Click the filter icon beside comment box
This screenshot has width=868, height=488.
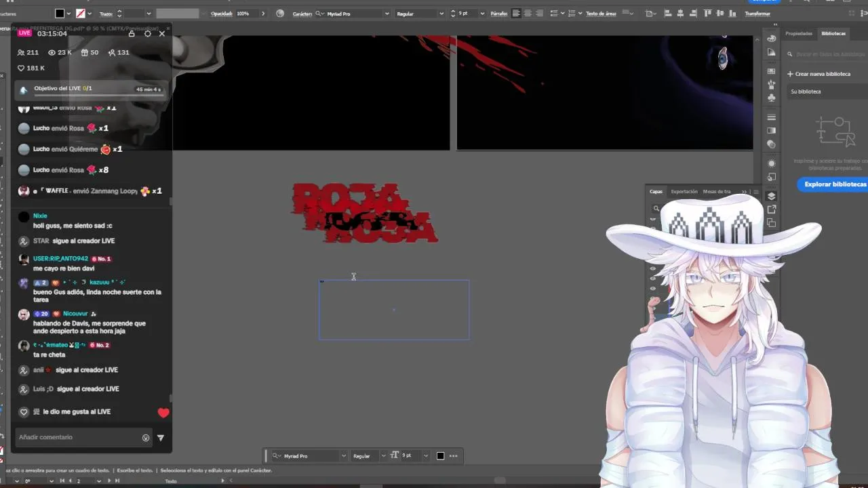161,438
